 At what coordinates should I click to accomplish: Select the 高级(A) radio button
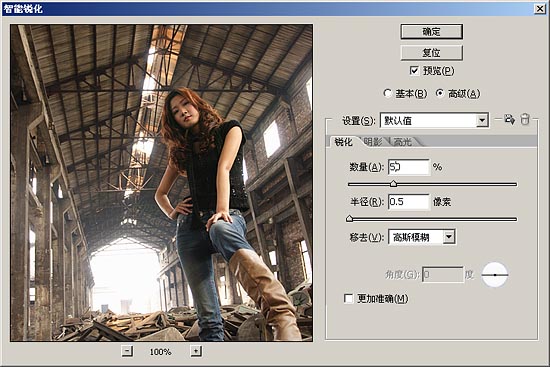[440, 93]
